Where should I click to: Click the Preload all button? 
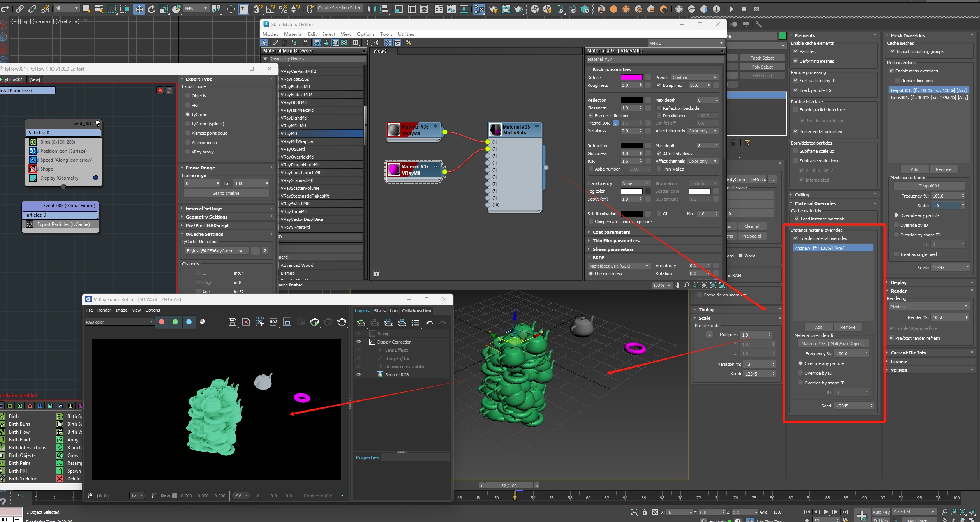[751, 236]
